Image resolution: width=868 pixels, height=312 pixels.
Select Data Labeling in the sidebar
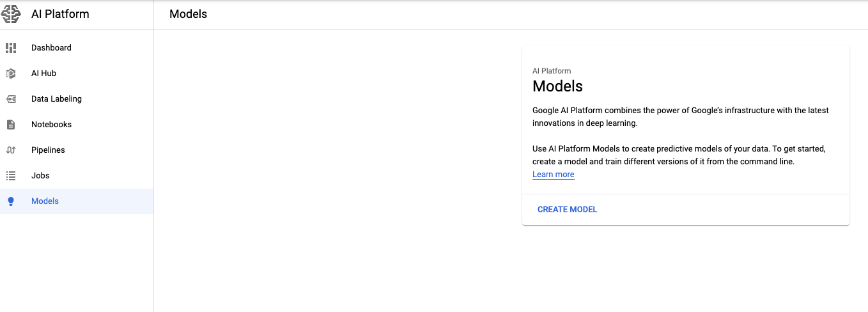point(56,99)
